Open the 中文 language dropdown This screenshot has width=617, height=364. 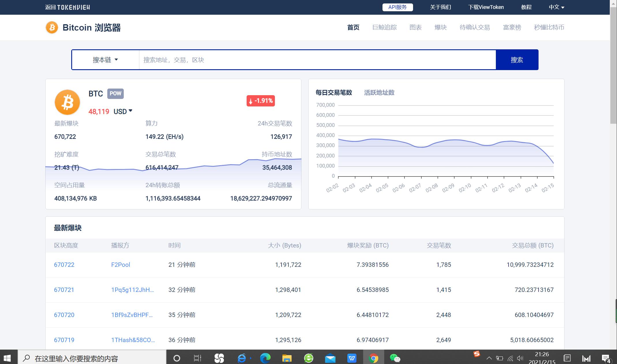pos(556,7)
